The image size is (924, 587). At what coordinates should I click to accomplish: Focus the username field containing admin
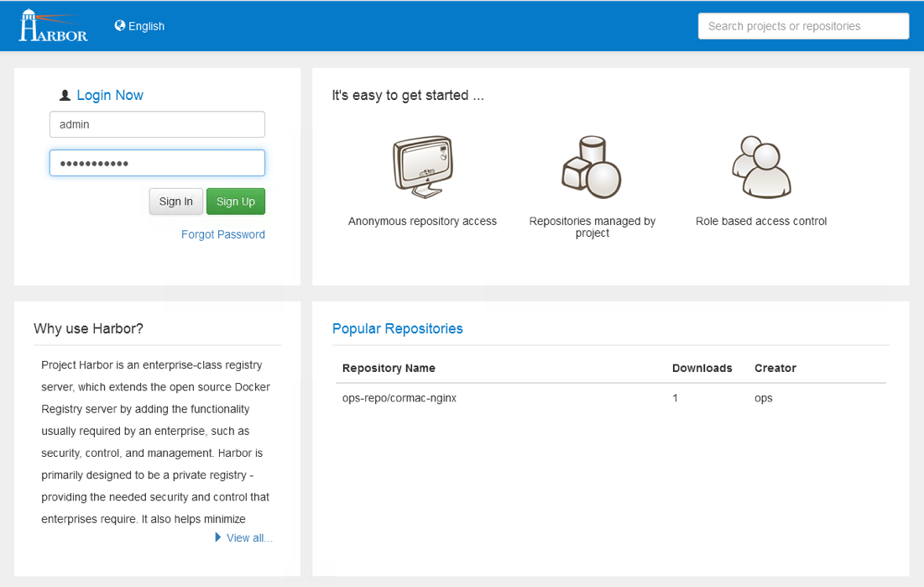(x=157, y=124)
